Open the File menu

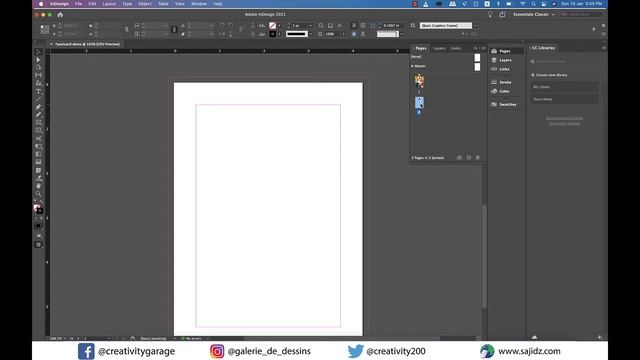pos(78,4)
